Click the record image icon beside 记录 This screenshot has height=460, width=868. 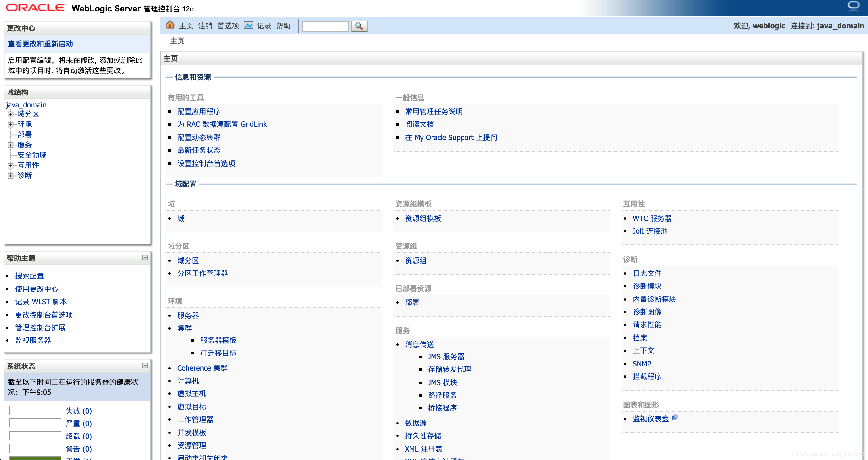tap(248, 25)
